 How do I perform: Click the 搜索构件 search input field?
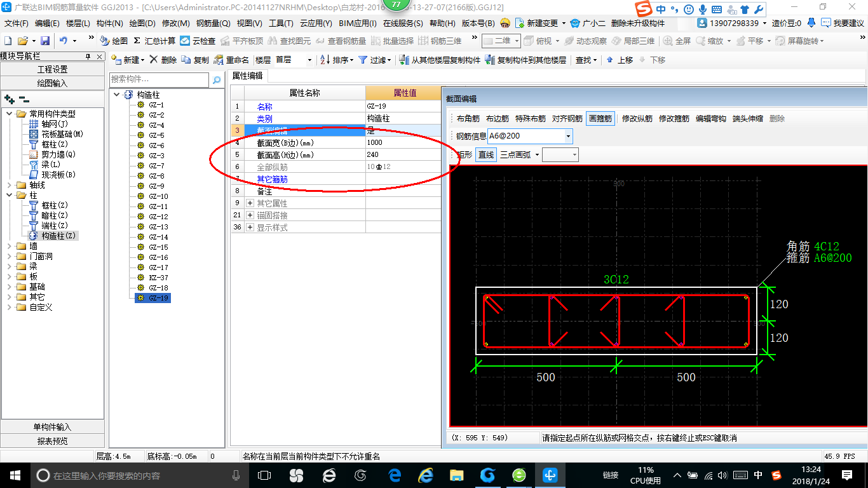(159, 79)
